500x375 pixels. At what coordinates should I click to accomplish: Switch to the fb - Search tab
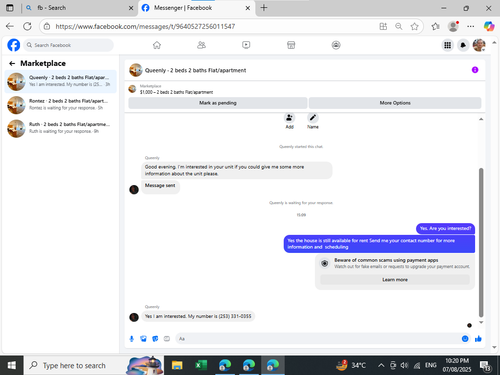[79, 8]
